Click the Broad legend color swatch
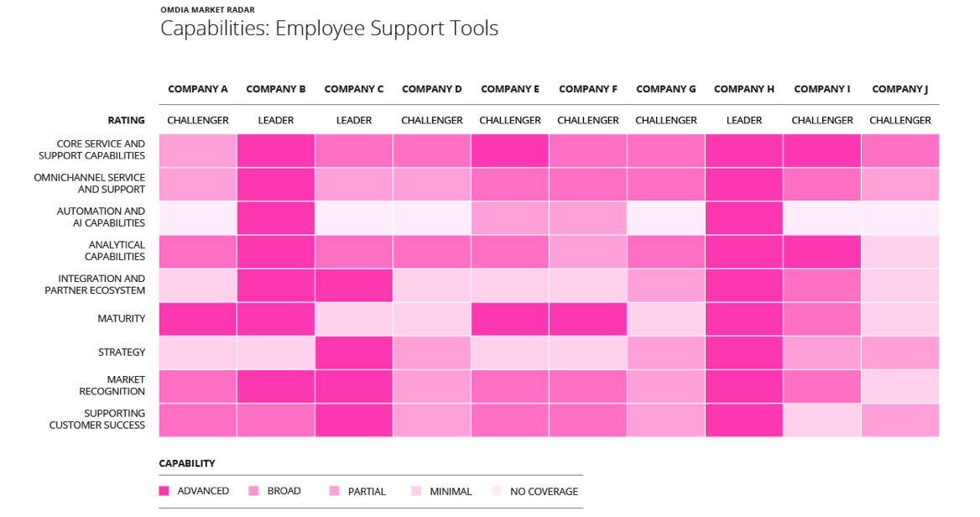The height and width of the screenshot is (517, 980). click(x=253, y=491)
